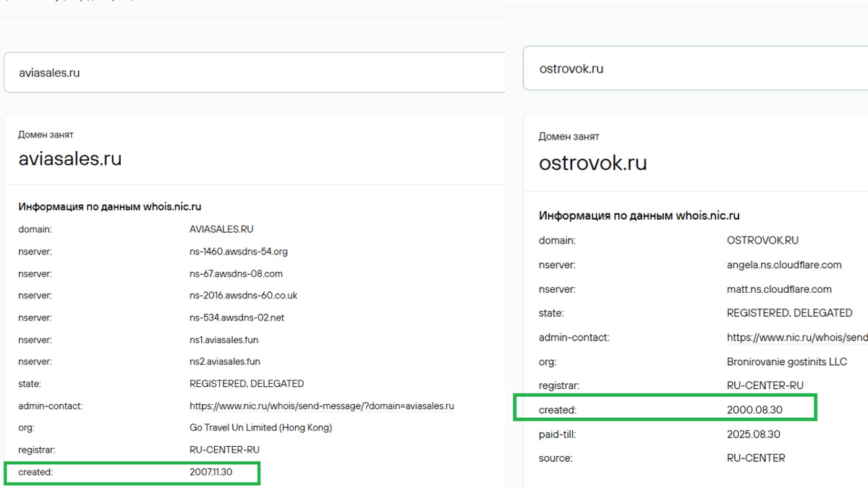Click nserver matt.ns.cloudflare.com value
This screenshot has height=488, width=868.
point(779,289)
